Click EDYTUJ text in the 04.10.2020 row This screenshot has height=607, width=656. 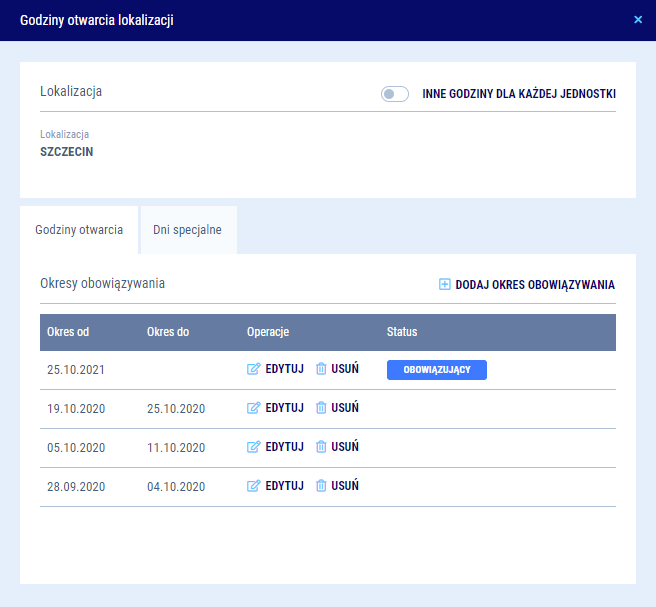(x=284, y=486)
